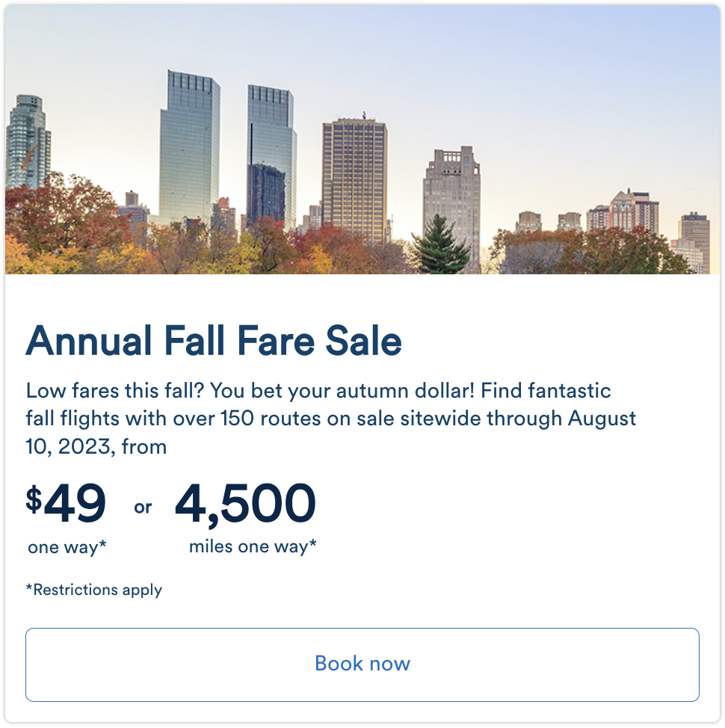
Task: Click the 'or' separator between prices
Action: coord(143,508)
